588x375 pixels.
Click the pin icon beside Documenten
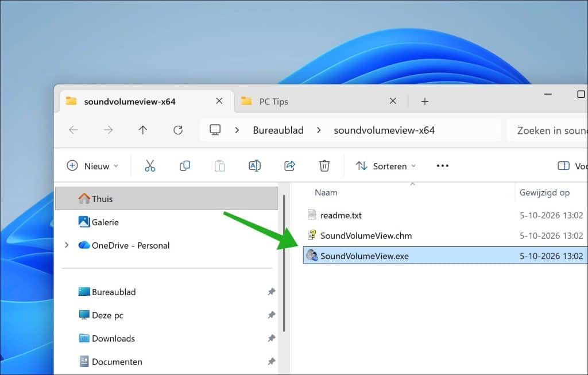(272, 361)
